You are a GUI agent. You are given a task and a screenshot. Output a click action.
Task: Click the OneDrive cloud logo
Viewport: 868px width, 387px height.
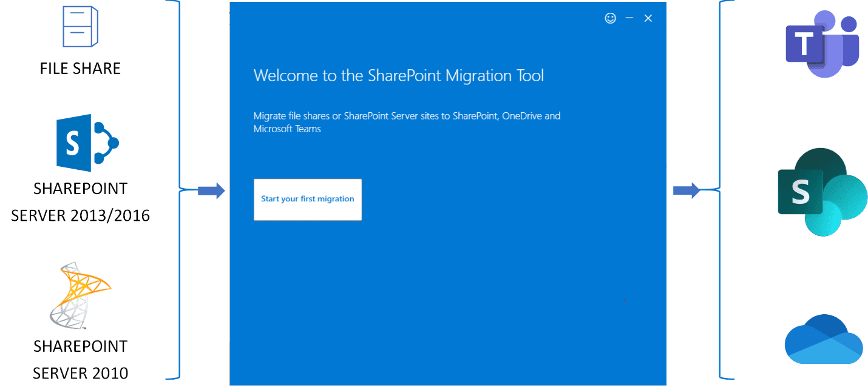point(824,339)
